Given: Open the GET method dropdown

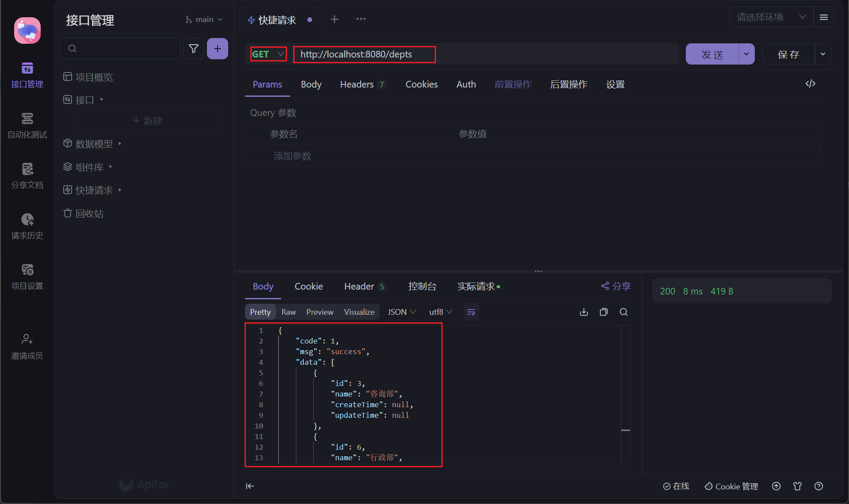Looking at the screenshot, I should [x=268, y=54].
